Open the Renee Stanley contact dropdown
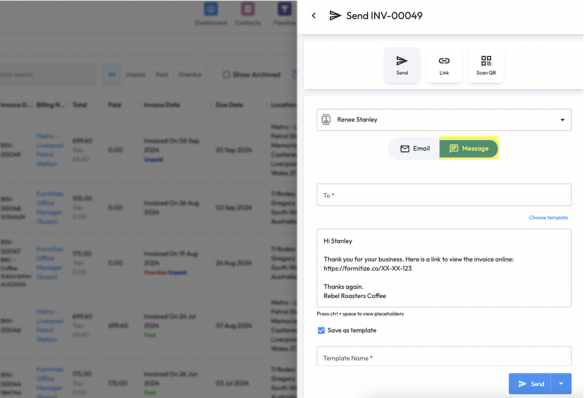This screenshot has height=398, width=584. click(x=444, y=120)
